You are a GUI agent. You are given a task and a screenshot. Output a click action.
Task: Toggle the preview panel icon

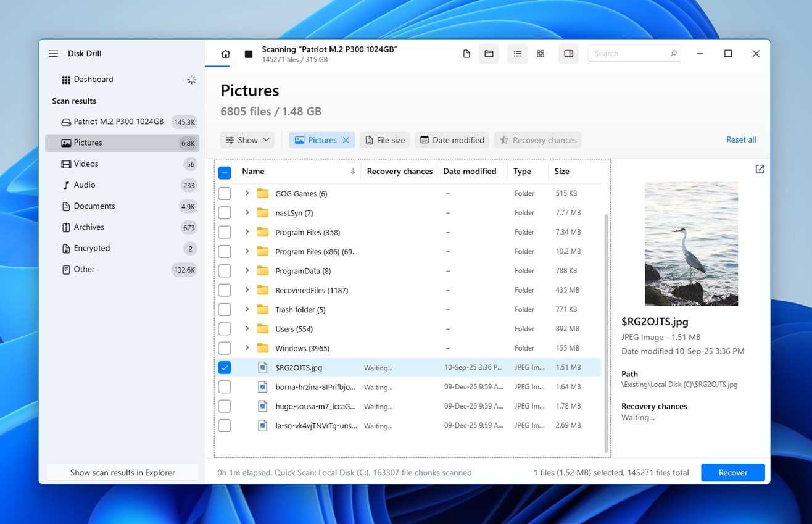pyautogui.click(x=569, y=54)
